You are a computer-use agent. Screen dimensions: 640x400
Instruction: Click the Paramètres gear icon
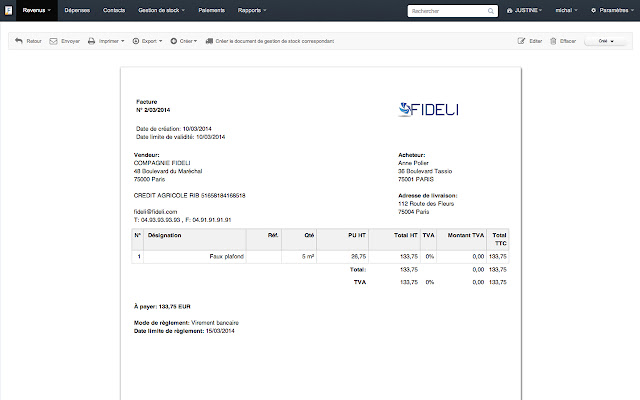pyautogui.click(x=593, y=10)
